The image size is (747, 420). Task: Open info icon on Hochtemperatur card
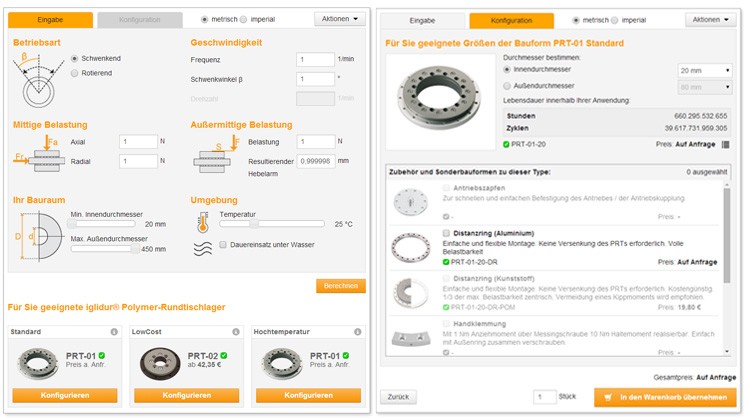tap(358, 332)
